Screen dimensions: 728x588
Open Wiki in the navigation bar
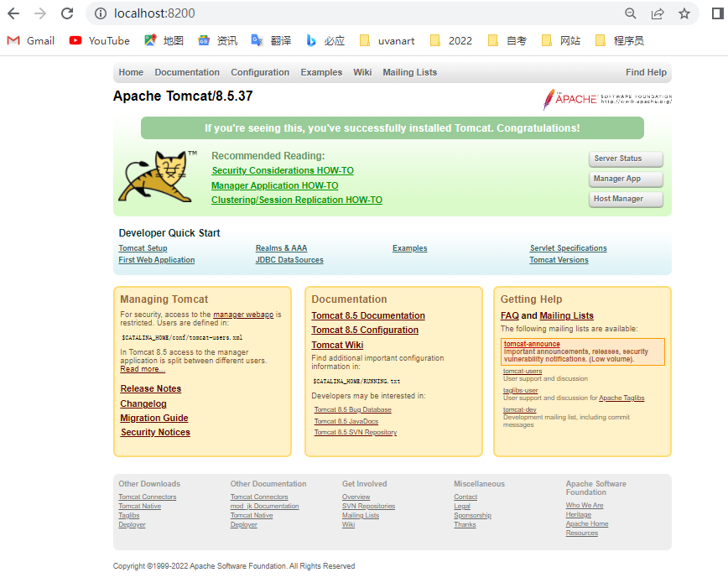362,72
